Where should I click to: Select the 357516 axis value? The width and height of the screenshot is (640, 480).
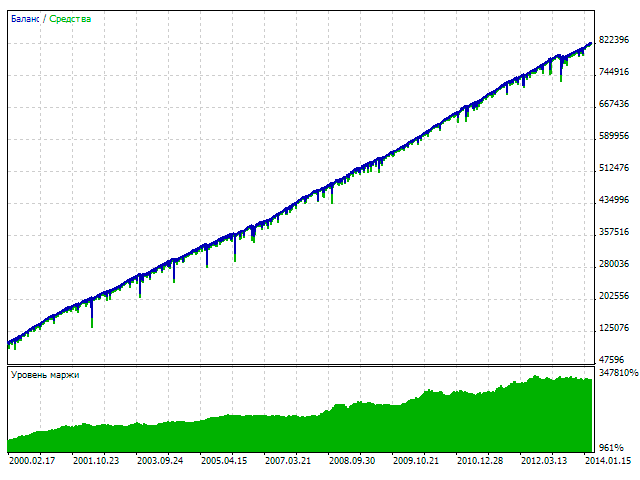click(614, 232)
